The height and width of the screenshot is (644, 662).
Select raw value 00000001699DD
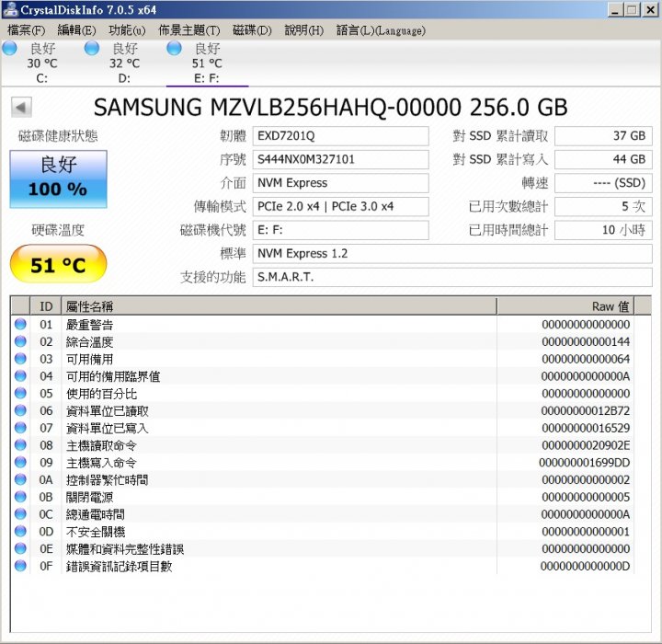point(585,463)
